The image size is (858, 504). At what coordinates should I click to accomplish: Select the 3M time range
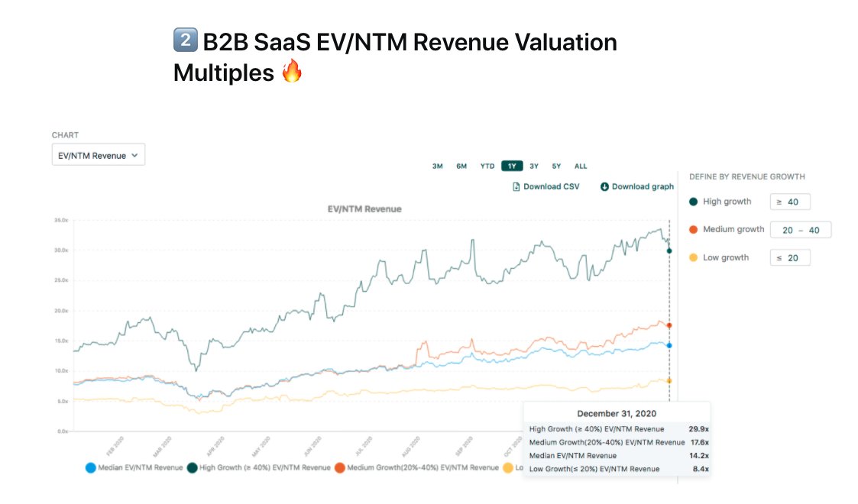pyautogui.click(x=437, y=166)
